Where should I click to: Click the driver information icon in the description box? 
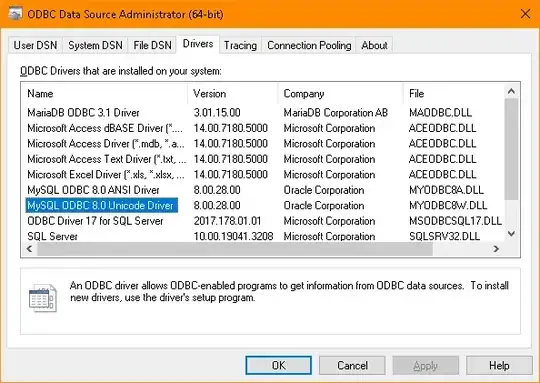[x=43, y=298]
